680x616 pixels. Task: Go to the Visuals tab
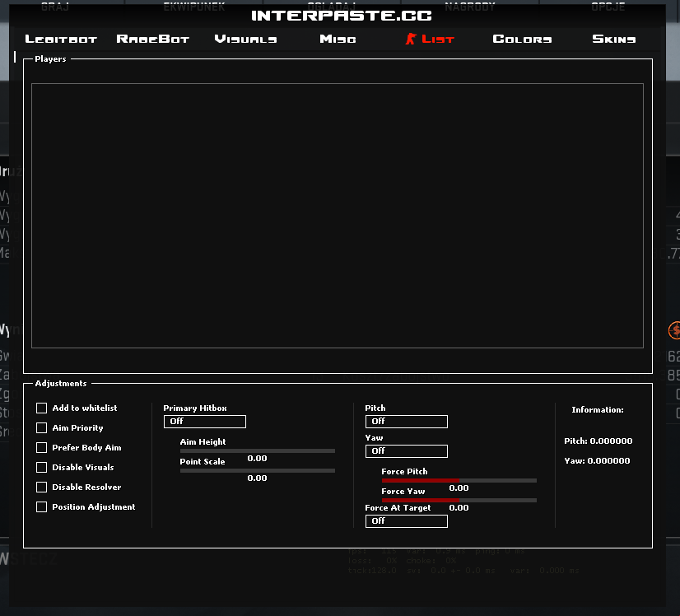(245, 39)
